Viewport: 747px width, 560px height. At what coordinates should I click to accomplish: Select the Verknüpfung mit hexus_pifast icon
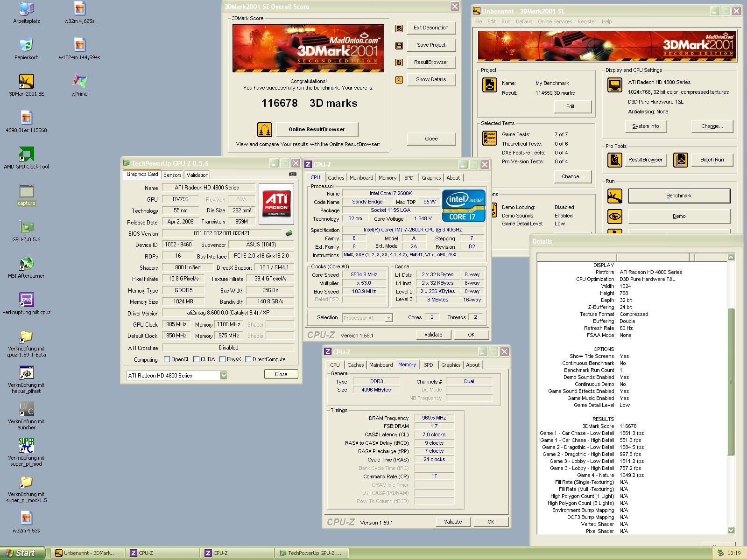(27, 380)
